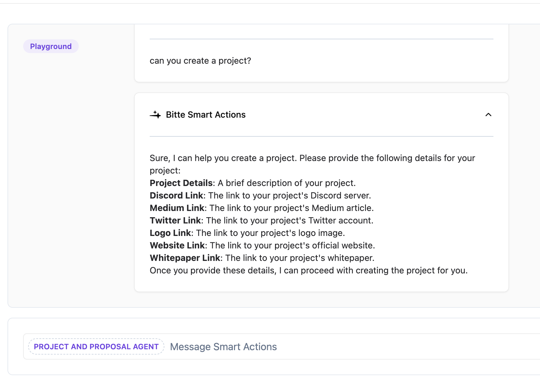Click the Bitte Smart Actions heading text

click(206, 115)
